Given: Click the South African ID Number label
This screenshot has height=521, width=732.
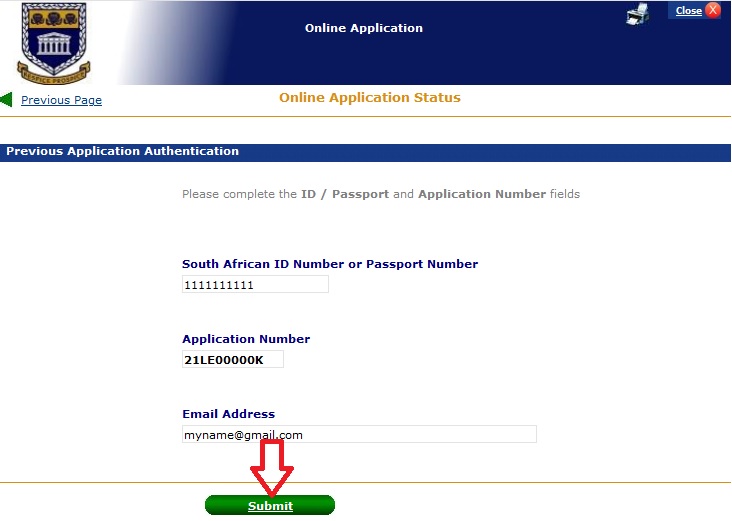Looking at the screenshot, I should pyautogui.click(x=330, y=264).
